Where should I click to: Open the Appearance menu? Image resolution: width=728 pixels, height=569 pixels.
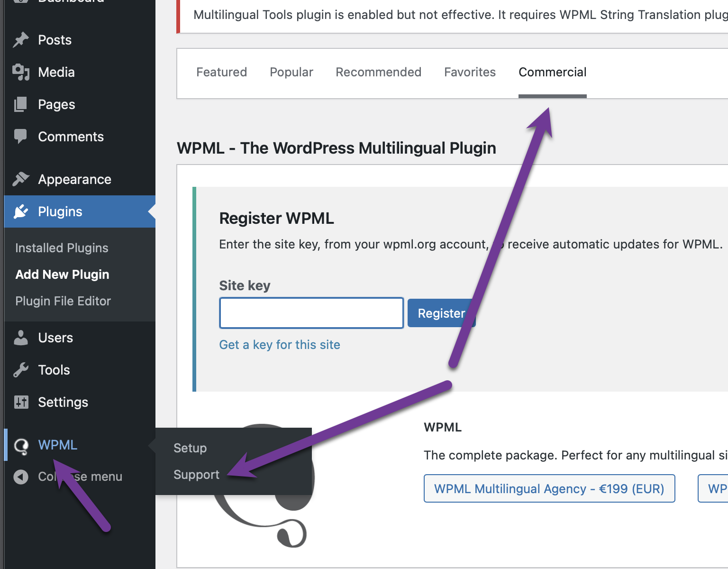point(80,179)
